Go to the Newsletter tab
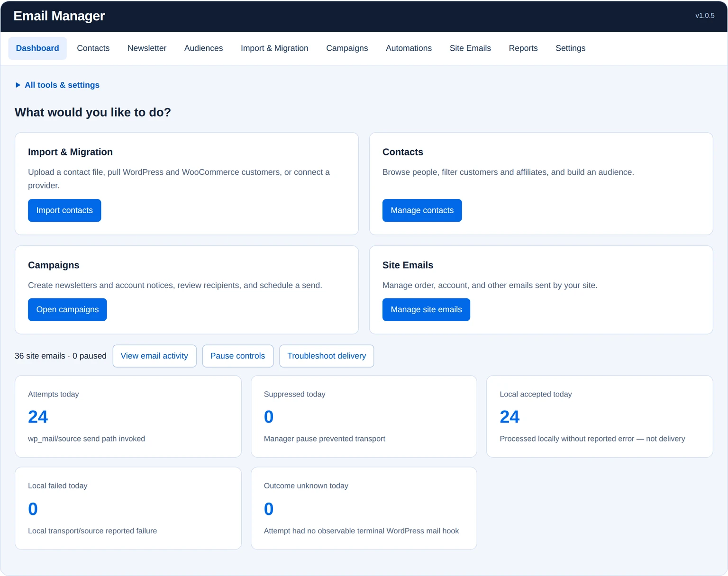 click(147, 48)
